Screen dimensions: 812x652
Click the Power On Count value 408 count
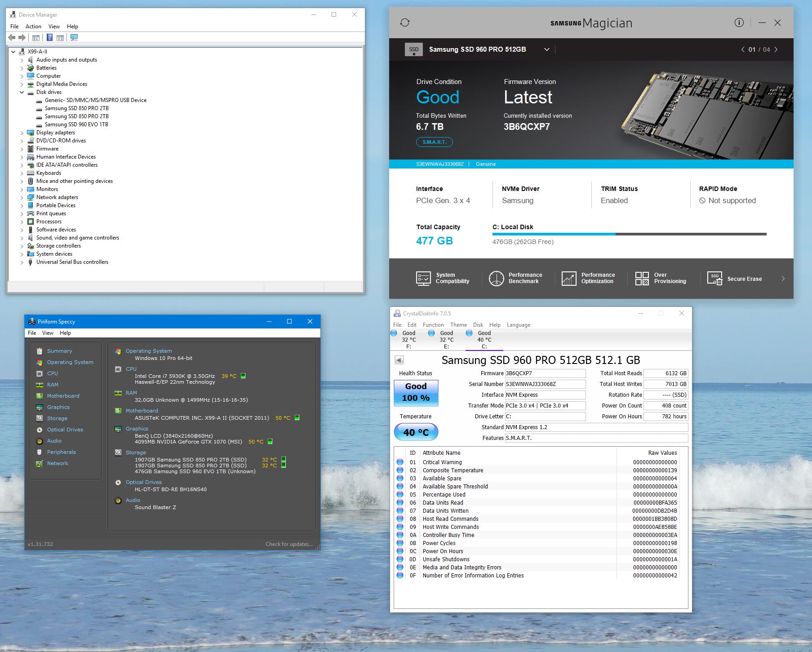666,406
